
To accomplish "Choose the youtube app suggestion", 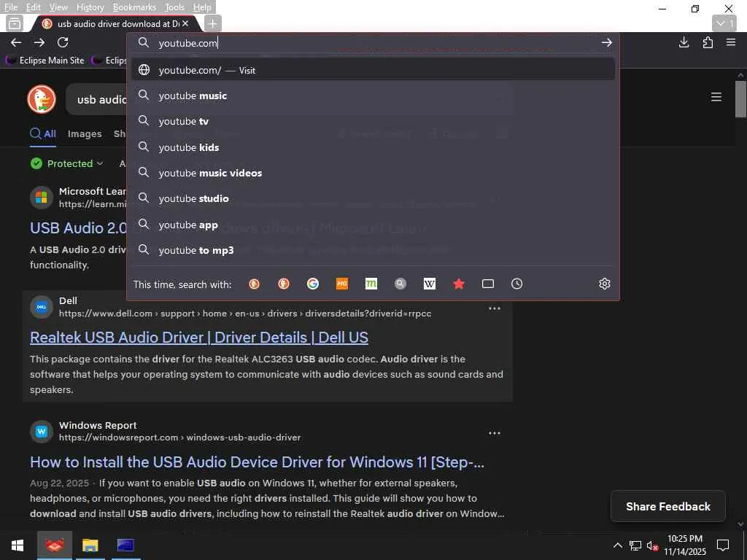I will click(373, 225).
